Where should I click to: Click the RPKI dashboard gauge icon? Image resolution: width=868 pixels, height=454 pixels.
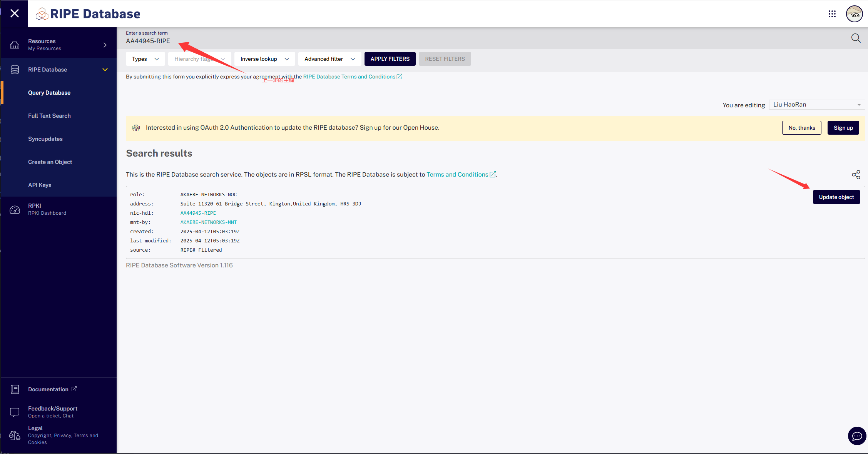[15, 209]
